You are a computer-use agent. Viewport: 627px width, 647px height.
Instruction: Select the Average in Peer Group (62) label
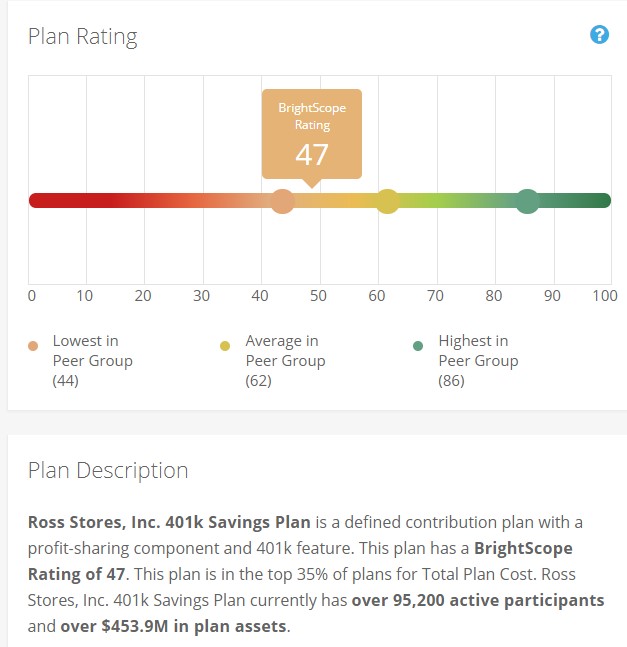point(285,360)
